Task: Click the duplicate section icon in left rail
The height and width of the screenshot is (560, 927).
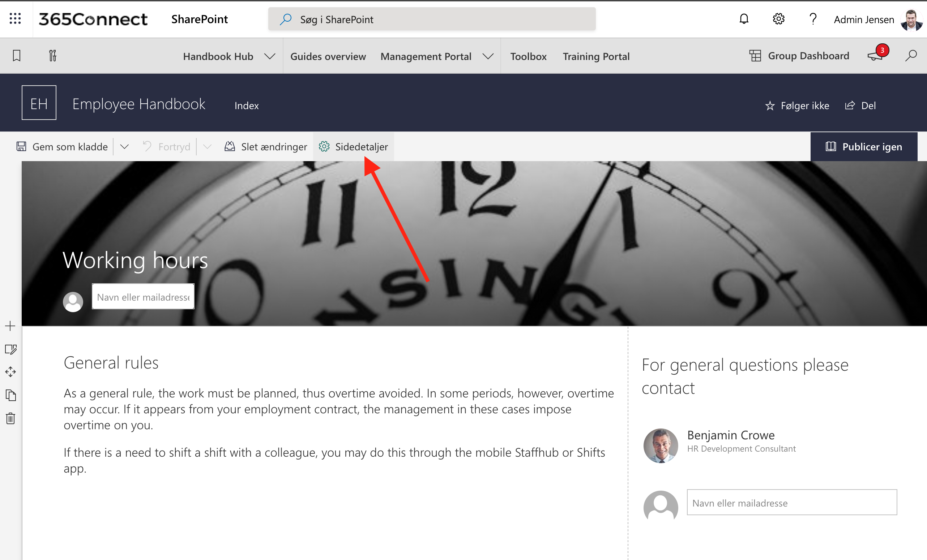Action: (x=10, y=395)
